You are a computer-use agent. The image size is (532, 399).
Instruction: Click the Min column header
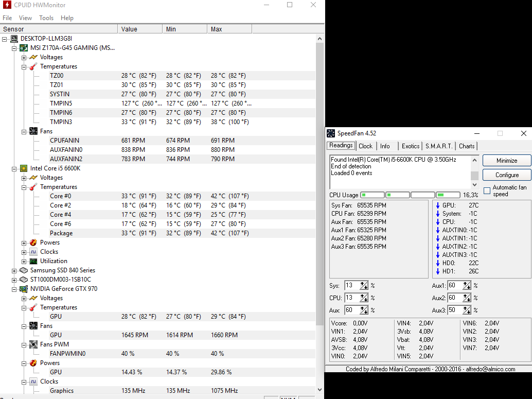185,29
